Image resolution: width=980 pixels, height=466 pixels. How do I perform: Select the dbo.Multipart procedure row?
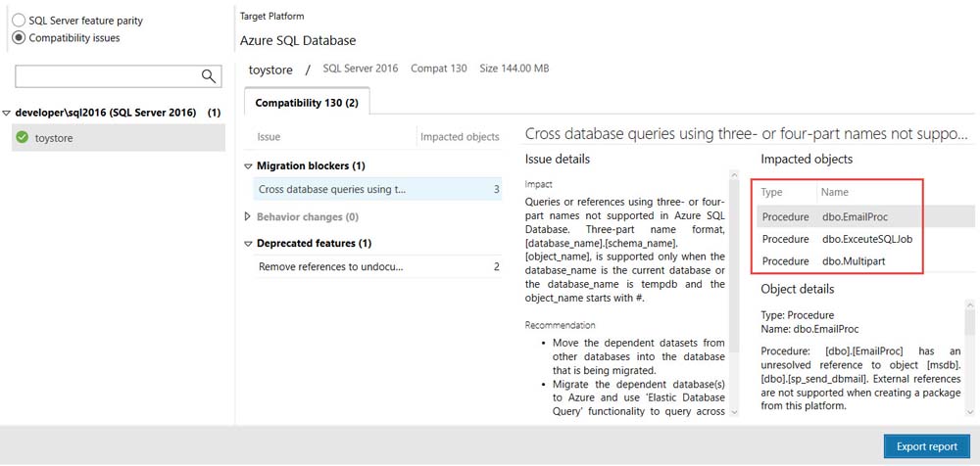coord(855,261)
